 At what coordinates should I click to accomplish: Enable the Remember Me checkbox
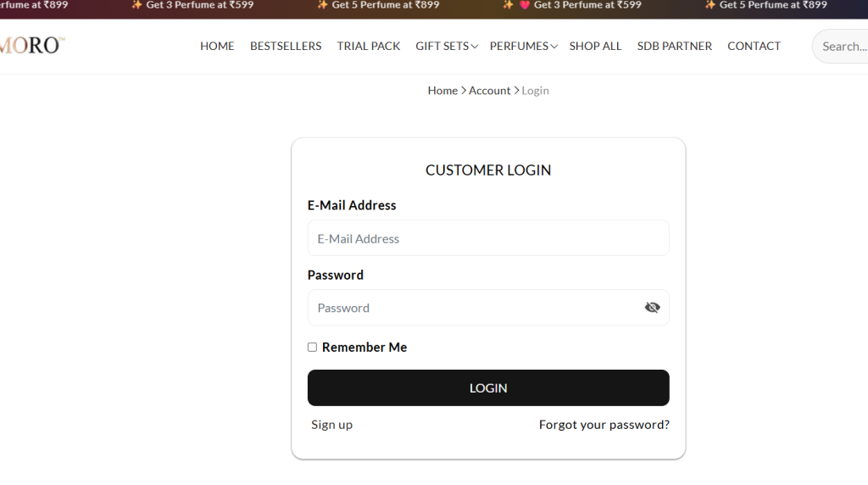[x=312, y=347]
